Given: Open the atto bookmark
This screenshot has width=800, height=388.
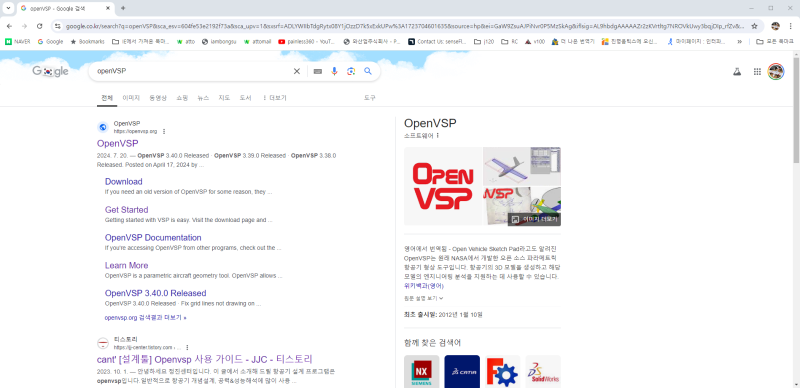Looking at the screenshot, I should tap(186, 42).
